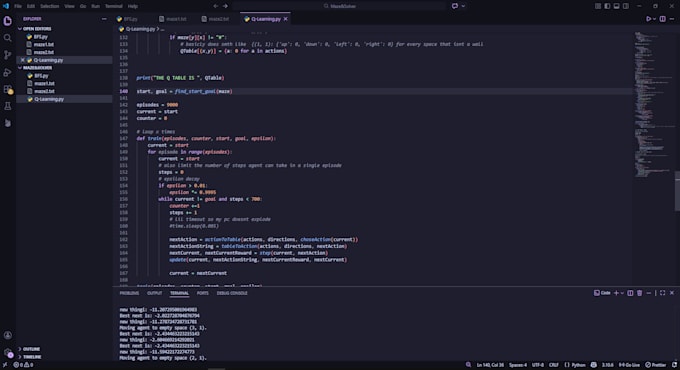Kill terminal with the trash icon
Viewport: 680px width, 370px height.
pyautogui.click(x=639, y=293)
